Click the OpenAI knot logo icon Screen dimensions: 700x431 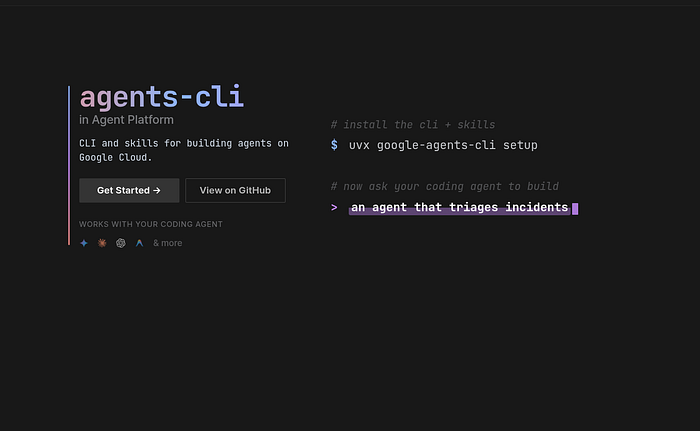[121, 243]
